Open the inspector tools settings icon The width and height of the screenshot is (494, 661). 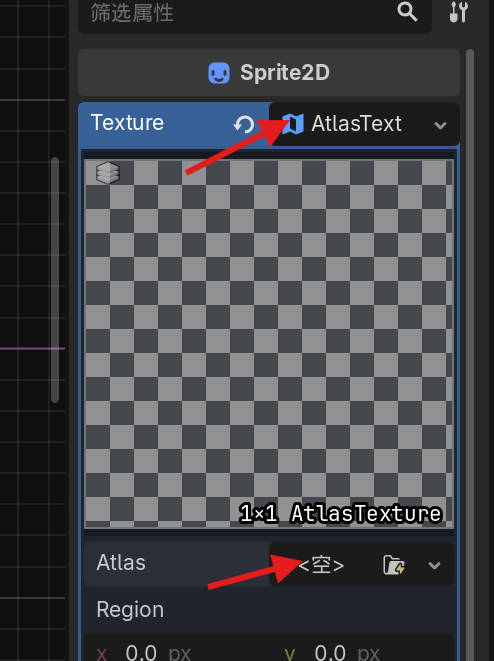pos(459,12)
